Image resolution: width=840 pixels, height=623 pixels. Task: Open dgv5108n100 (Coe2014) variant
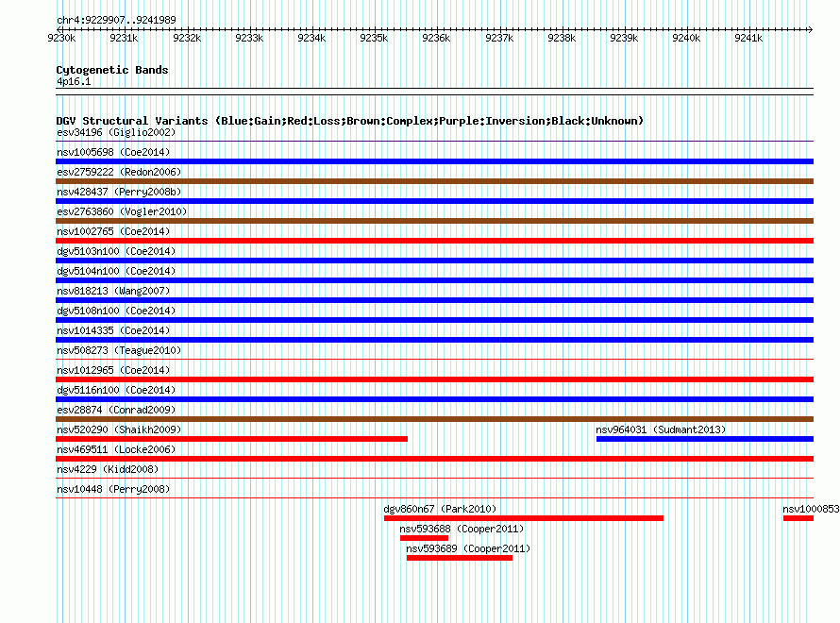pos(116,311)
